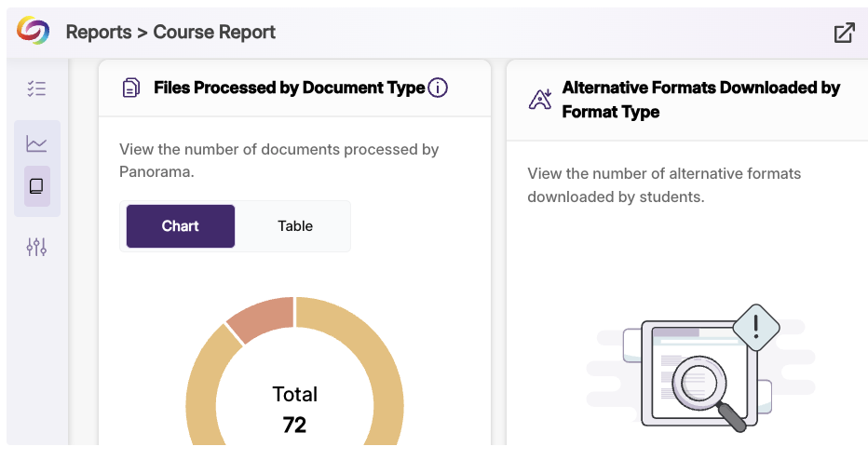Image resolution: width=868 pixels, height=460 pixels.
Task: Open the checklist icon in sidebar
Action: pyautogui.click(x=36, y=88)
